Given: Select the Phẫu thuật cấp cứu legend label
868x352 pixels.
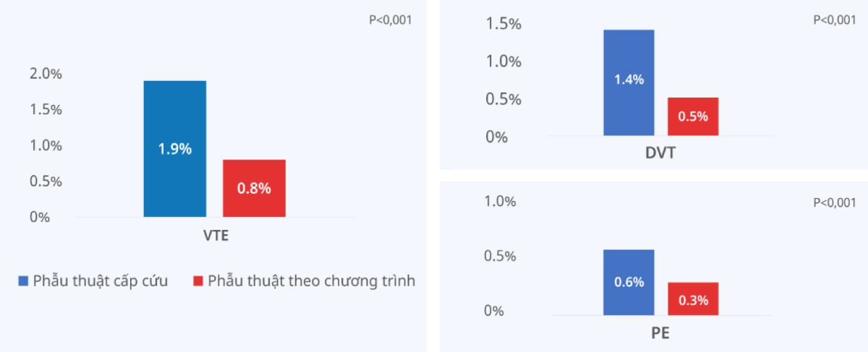Looking at the screenshot, I should (x=101, y=281).
